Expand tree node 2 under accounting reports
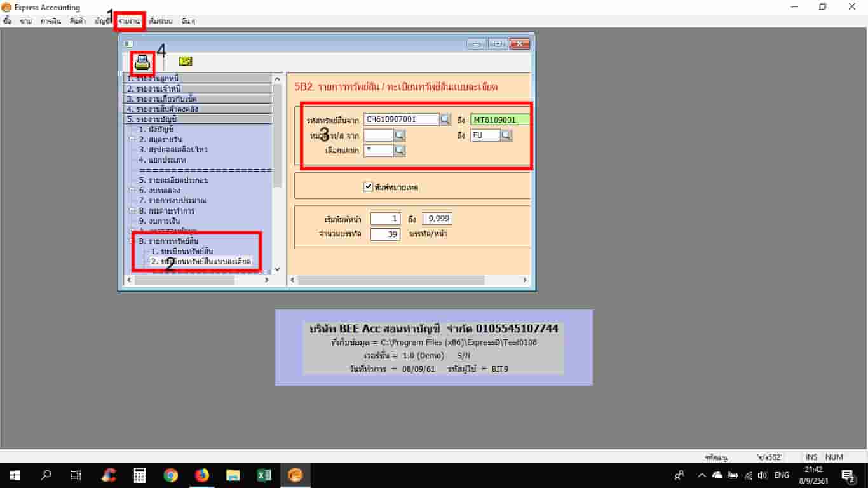This screenshot has height=488, width=868. [132, 140]
